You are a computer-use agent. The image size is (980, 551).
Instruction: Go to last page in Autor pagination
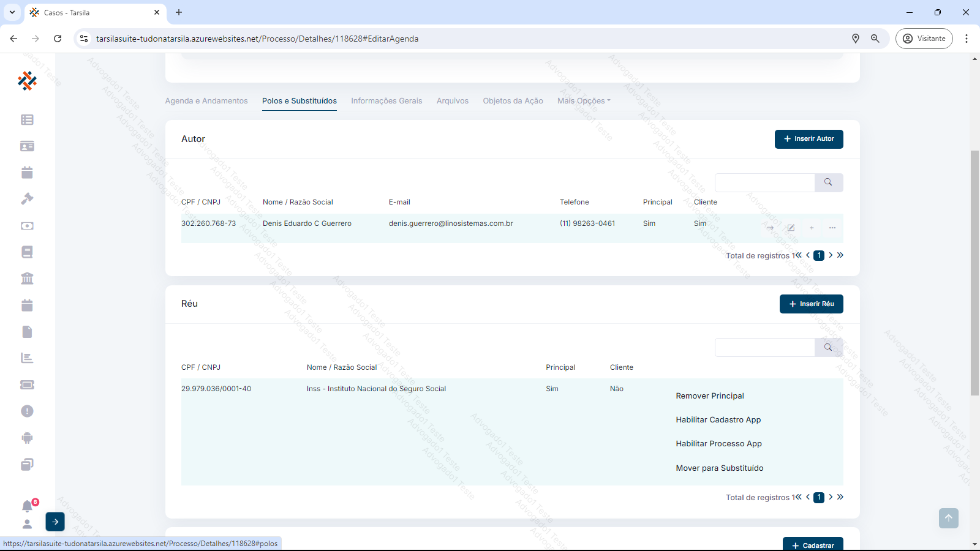point(840,255)
